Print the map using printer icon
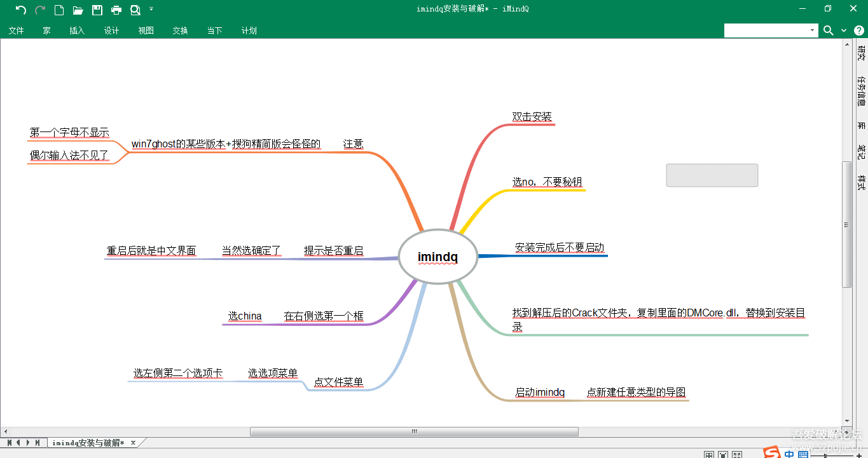 [x=116, y=10]
